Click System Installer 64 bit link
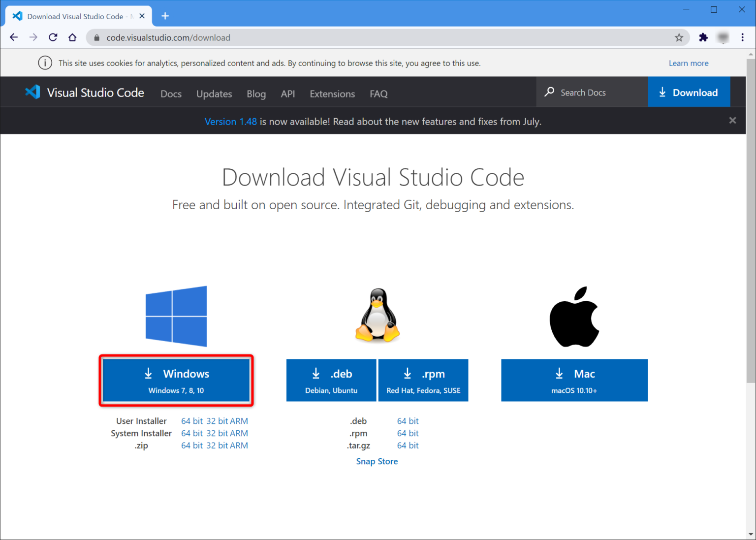 click(192, 433)
